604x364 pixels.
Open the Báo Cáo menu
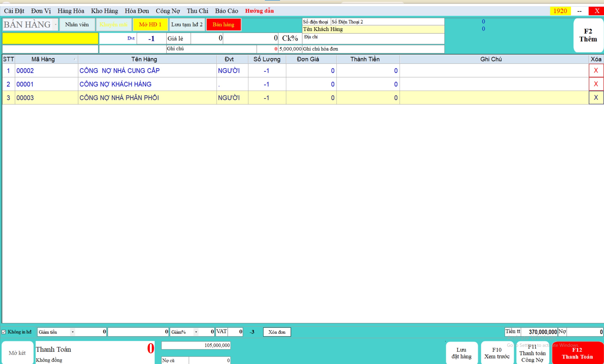(x=226, y=11)
